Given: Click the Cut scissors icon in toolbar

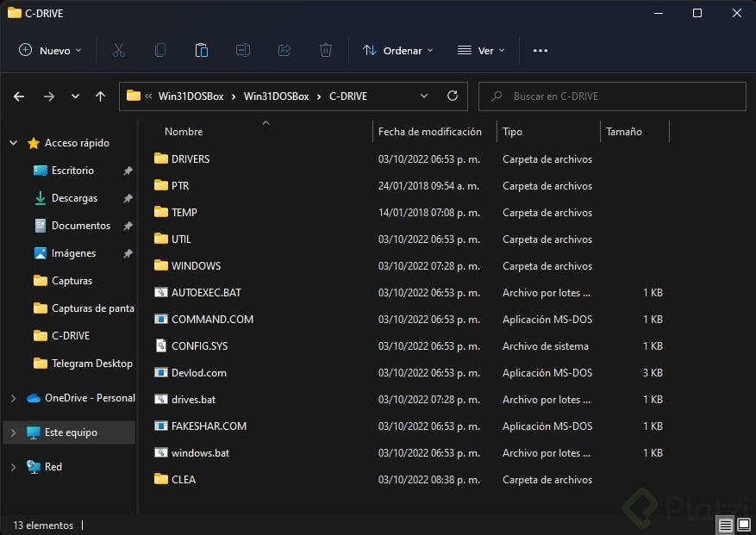Looking at the screenshot, I should (x=119, y=51).
